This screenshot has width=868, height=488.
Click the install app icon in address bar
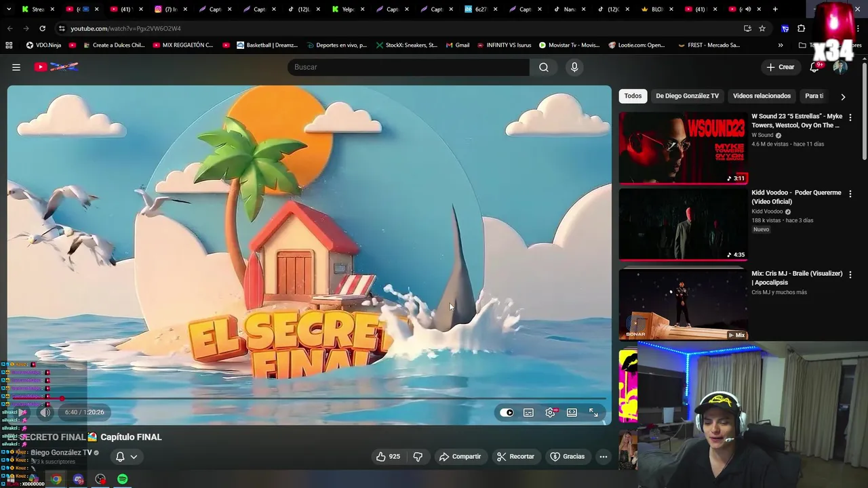pyautogui.click(x=747, y=28)
